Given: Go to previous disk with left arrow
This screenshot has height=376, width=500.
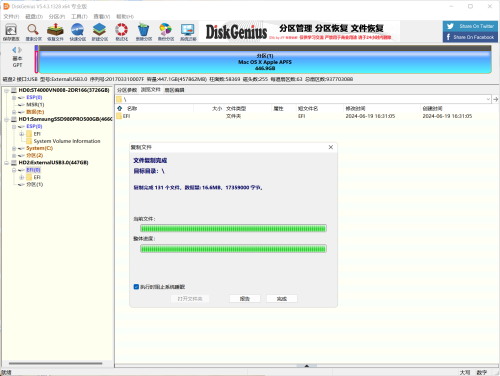Looking at the screenshot, I should click(14, 50).
